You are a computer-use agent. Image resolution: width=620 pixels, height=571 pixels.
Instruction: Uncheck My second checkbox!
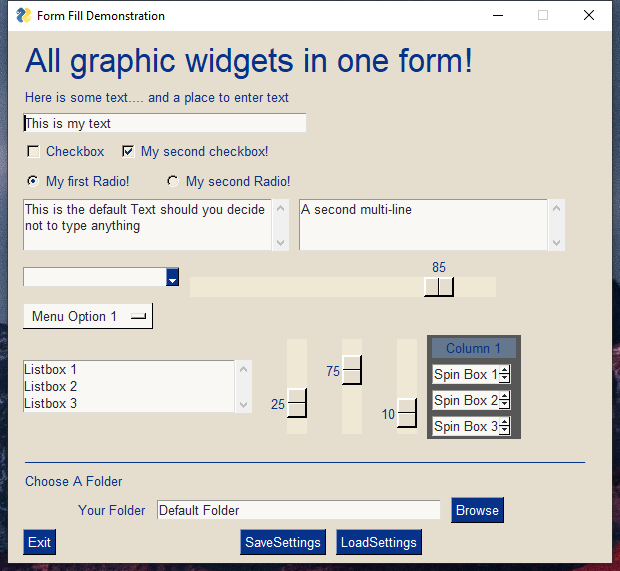coord(128,152)
